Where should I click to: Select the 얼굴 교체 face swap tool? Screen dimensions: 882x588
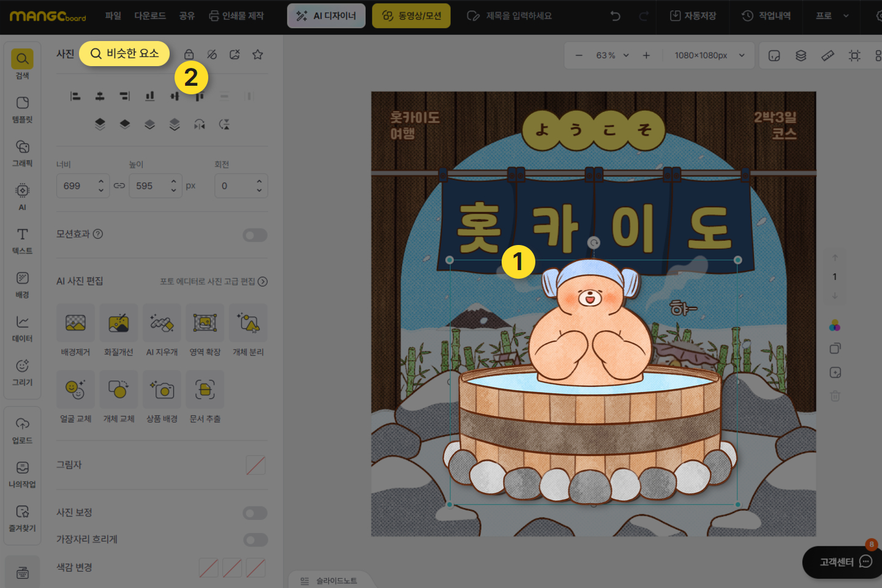(x=75, y=396)
